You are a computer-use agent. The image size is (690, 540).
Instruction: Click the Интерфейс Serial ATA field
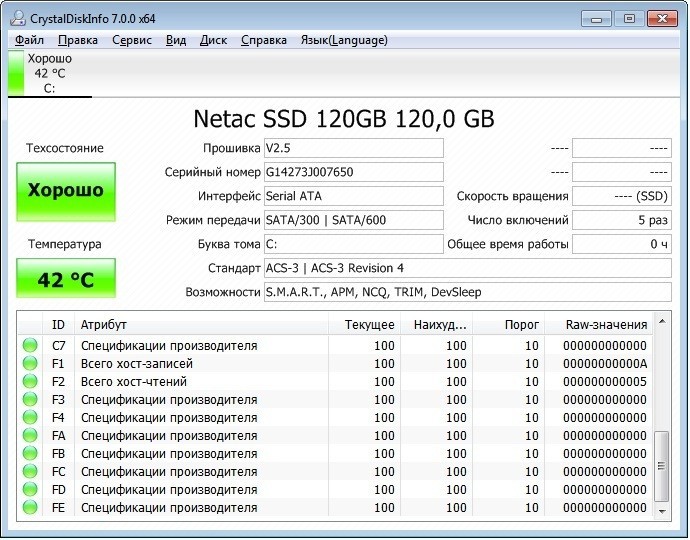click(353, 196)
